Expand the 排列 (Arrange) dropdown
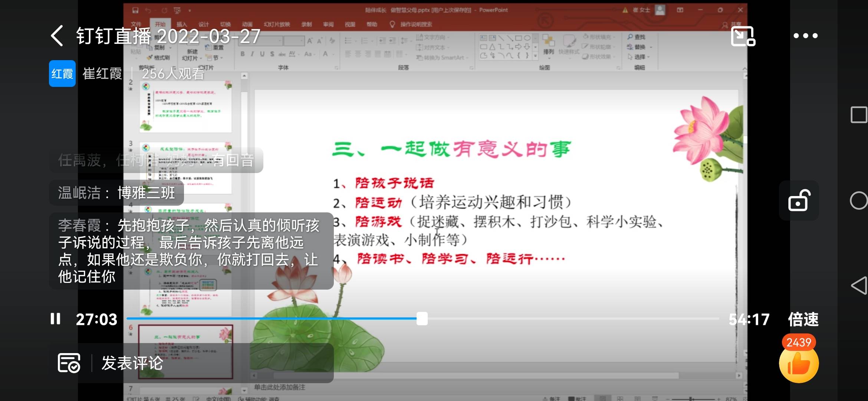The width and height of the screenshot is (868, 401). click(549, 52)
